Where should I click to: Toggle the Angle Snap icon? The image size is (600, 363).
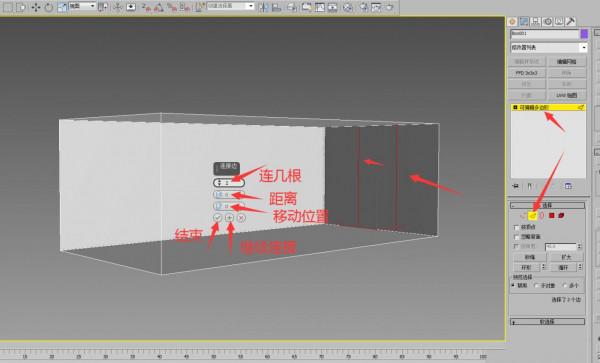(159, 7)
